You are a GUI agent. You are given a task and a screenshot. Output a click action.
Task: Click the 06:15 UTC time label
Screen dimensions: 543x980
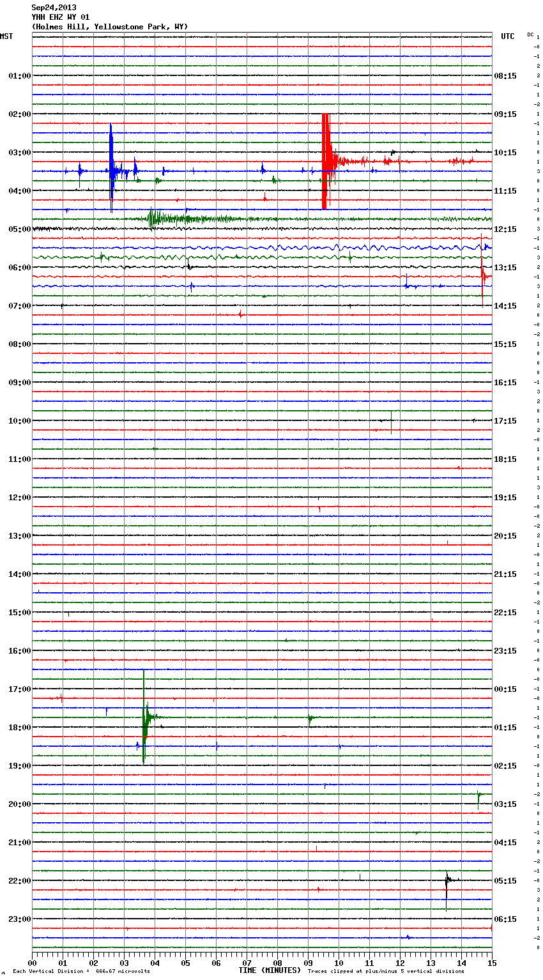505,919
